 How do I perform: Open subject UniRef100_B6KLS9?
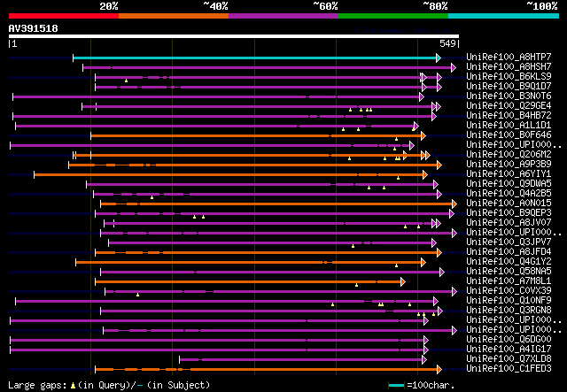(x=509, y=77)
